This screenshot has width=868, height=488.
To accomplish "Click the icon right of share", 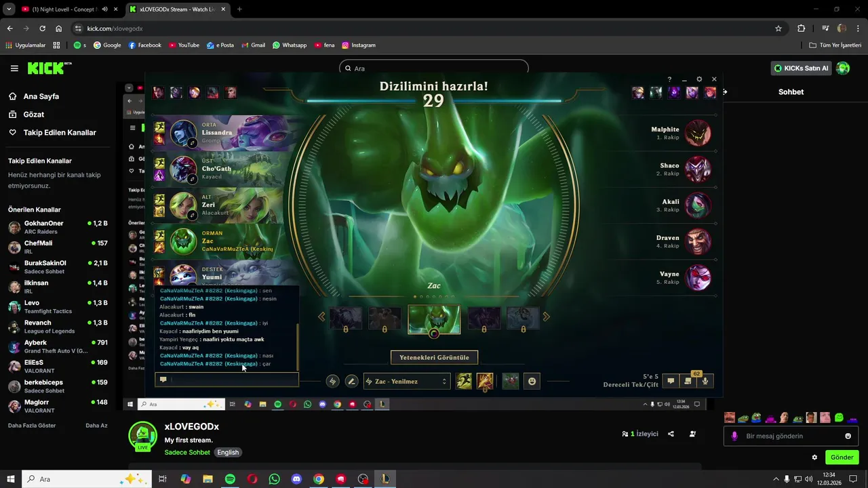I will coord(692,434).
